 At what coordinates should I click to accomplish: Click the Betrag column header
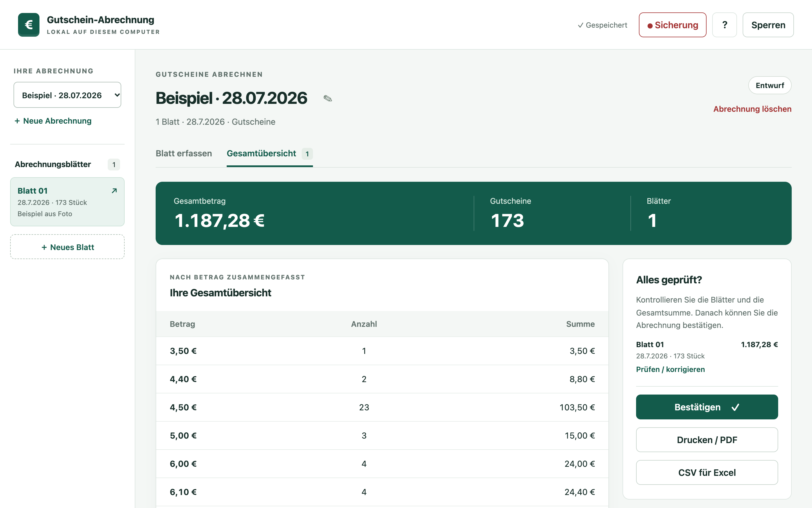click(182, 324)
